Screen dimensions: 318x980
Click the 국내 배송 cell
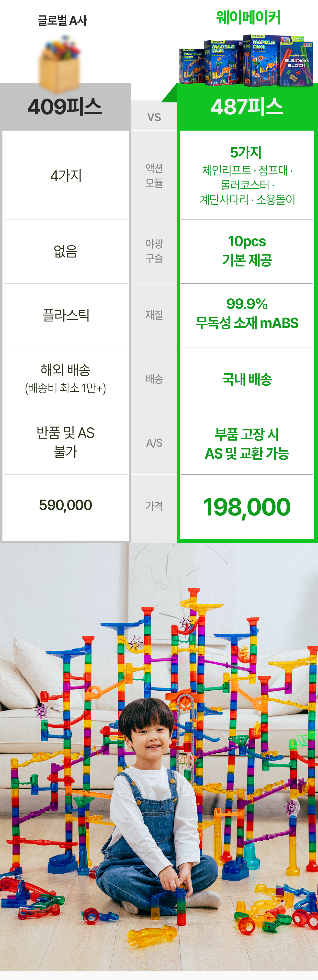[247, 379]
